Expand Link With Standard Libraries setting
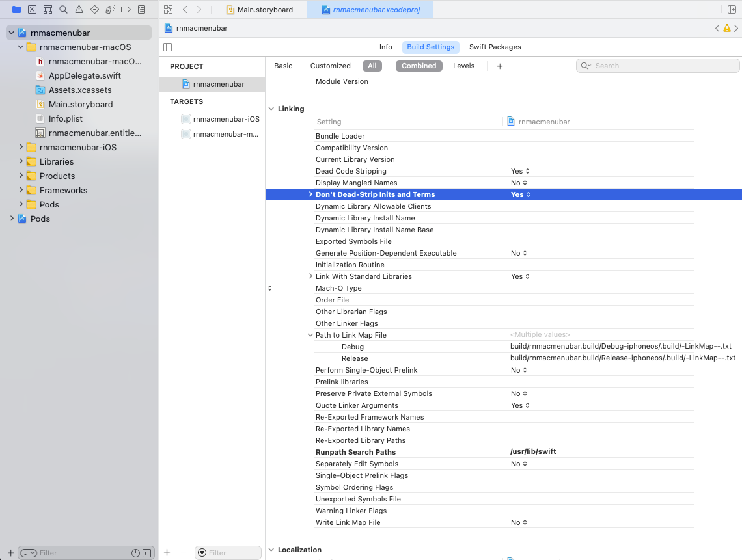 310,276
